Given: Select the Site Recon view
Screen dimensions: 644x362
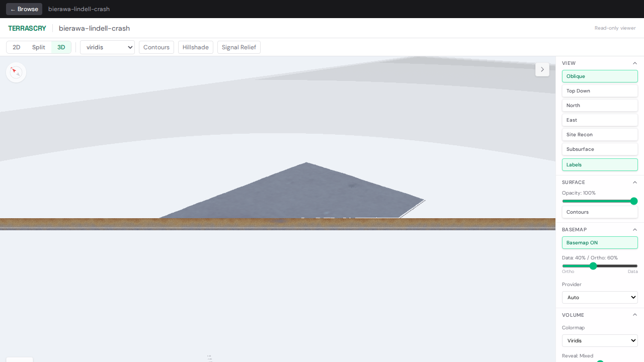Looking at the screenshot, I should click(x=600, y=134).
